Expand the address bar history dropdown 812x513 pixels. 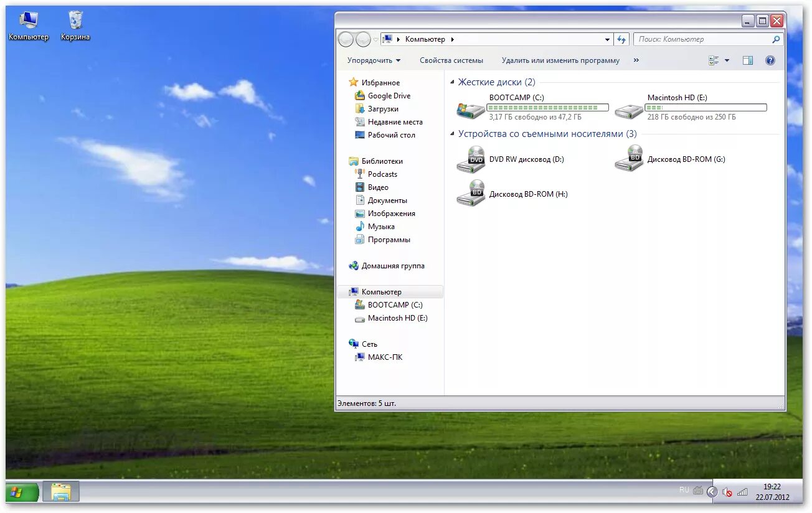click(608, 39)
